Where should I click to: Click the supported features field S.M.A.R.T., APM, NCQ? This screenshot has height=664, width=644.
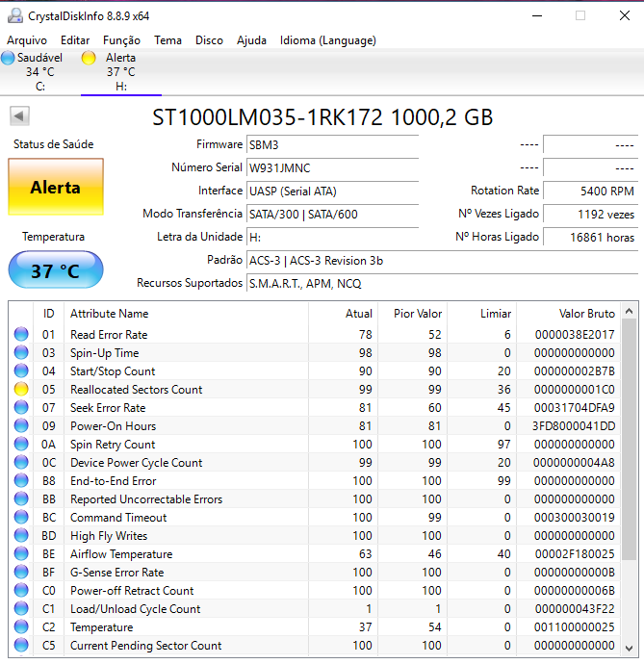point(442,283)
